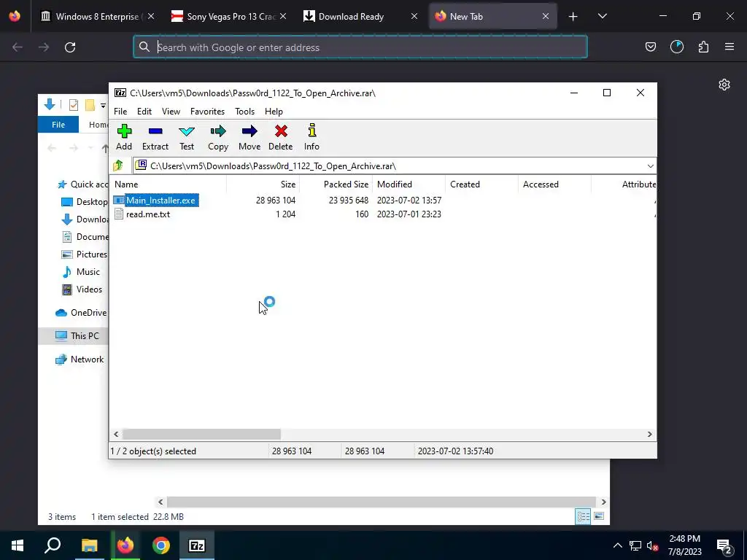Open the 7-Zip Tools menu

click(245, 112)
